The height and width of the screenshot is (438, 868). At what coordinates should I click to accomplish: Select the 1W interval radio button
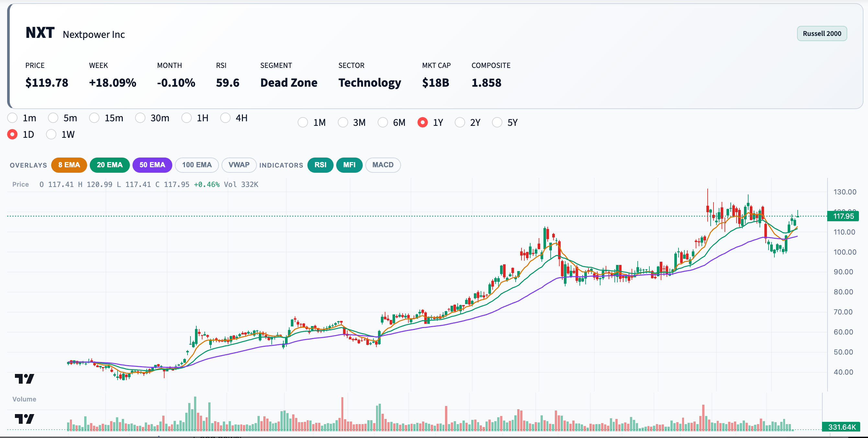pos(51,134)
